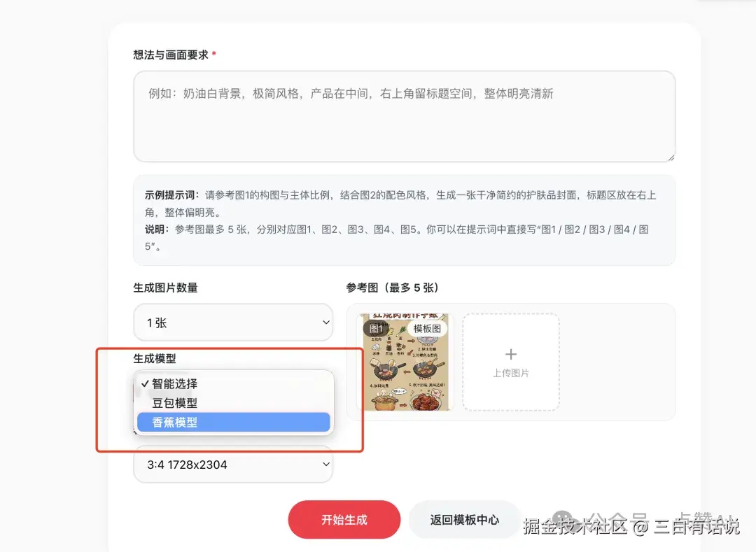The image size is (756, 552).
Task: Click inside the prompt text area
Action: click(404, 115)
